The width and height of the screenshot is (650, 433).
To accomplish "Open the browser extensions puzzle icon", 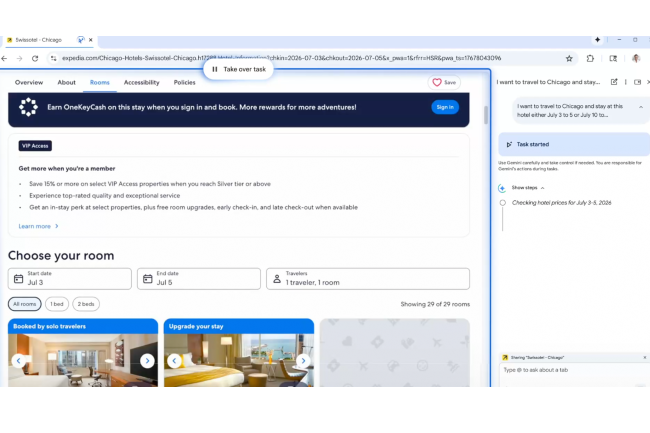I will (x=590, y=58).
